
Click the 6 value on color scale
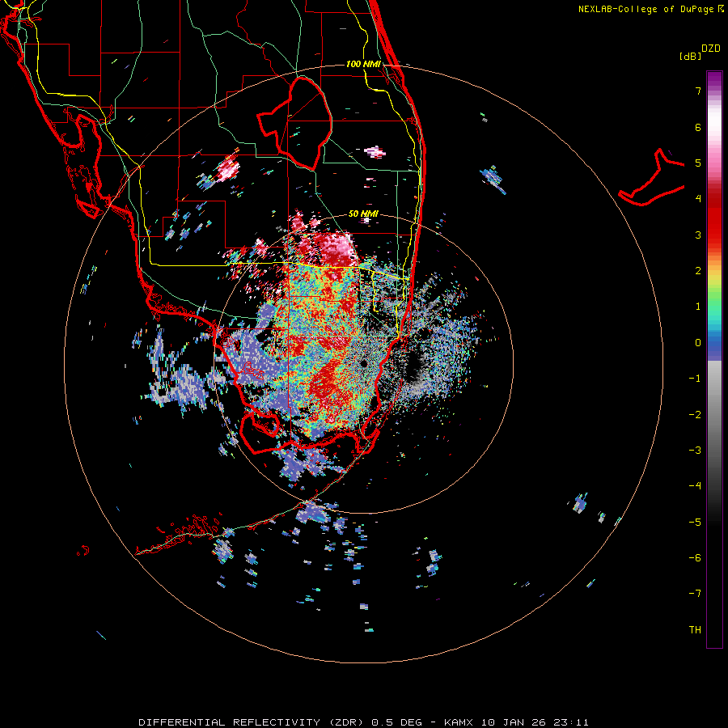coord(698,127)
